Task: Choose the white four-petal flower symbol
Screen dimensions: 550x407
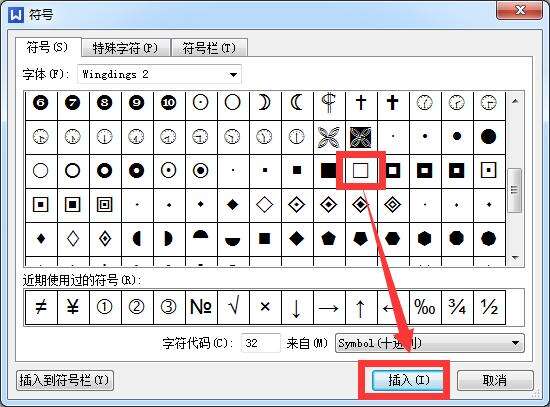Action: (x=328, y=137)
